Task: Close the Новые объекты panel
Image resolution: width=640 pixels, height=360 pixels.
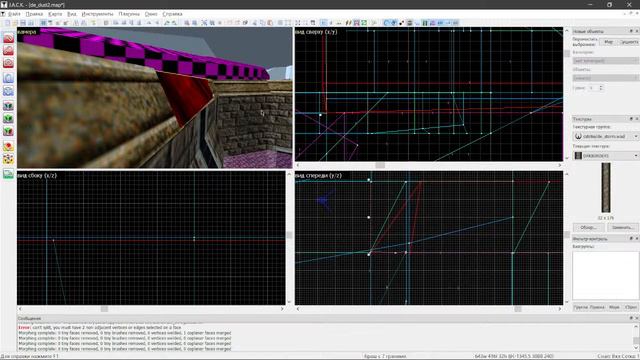Action: (636, 31)
